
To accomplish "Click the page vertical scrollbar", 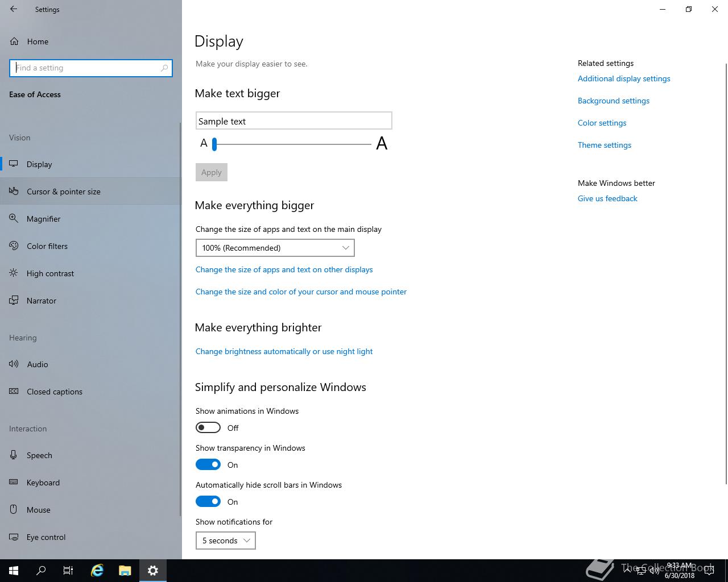I will [x=726, y=273].
